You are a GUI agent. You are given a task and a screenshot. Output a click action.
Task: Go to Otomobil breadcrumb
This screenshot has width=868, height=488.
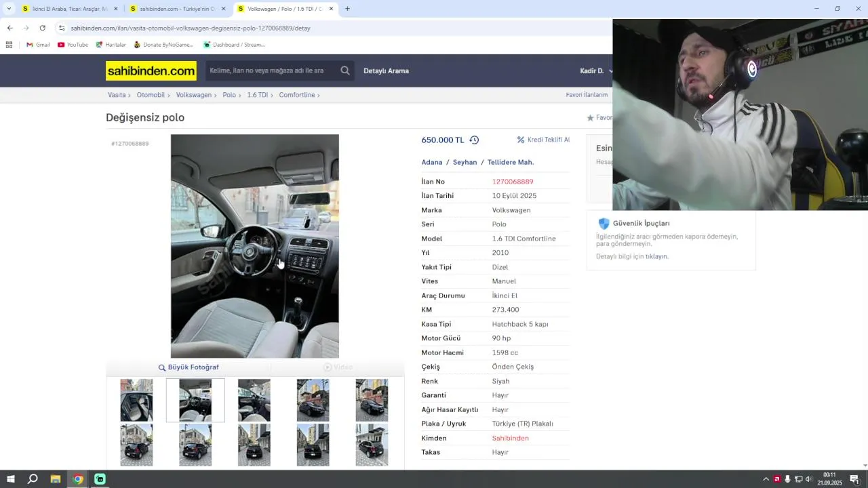tap(151, 95)
